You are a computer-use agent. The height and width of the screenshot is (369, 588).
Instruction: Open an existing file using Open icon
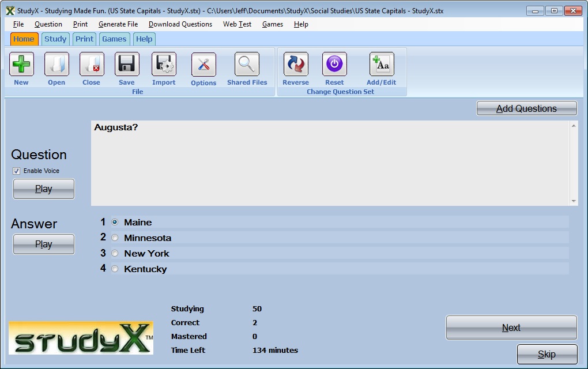coord(56,64)
